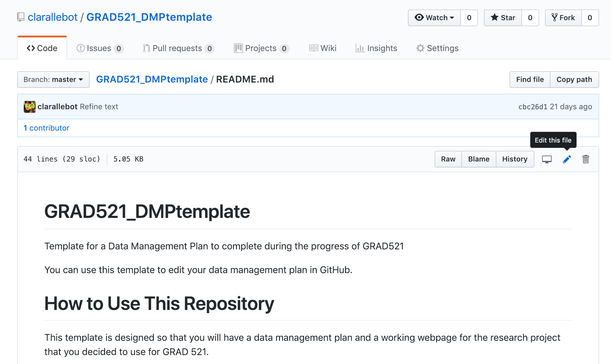Expand the Branch master selector

pos(53,80)
